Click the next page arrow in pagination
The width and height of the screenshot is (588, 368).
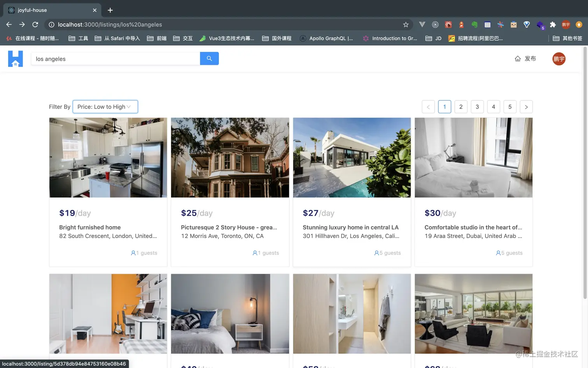tap(526, 107)
